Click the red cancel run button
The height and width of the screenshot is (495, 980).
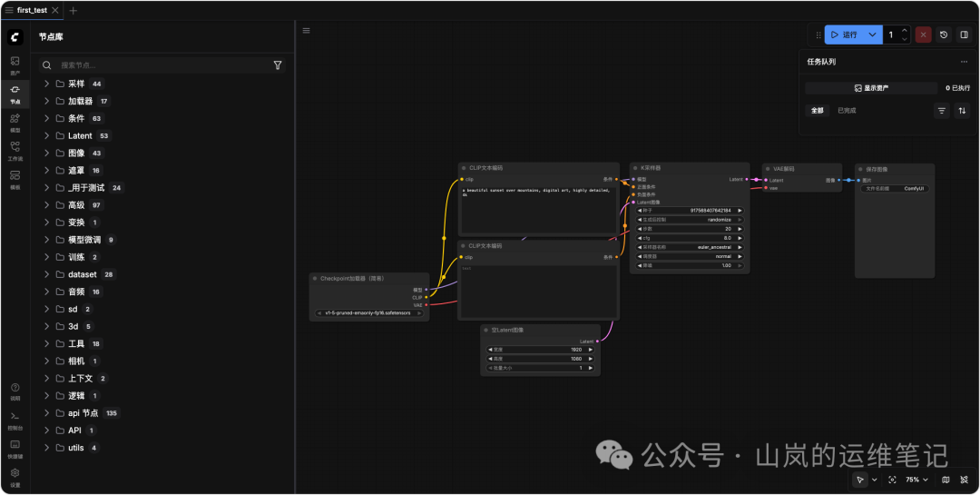tap(923, 35)
